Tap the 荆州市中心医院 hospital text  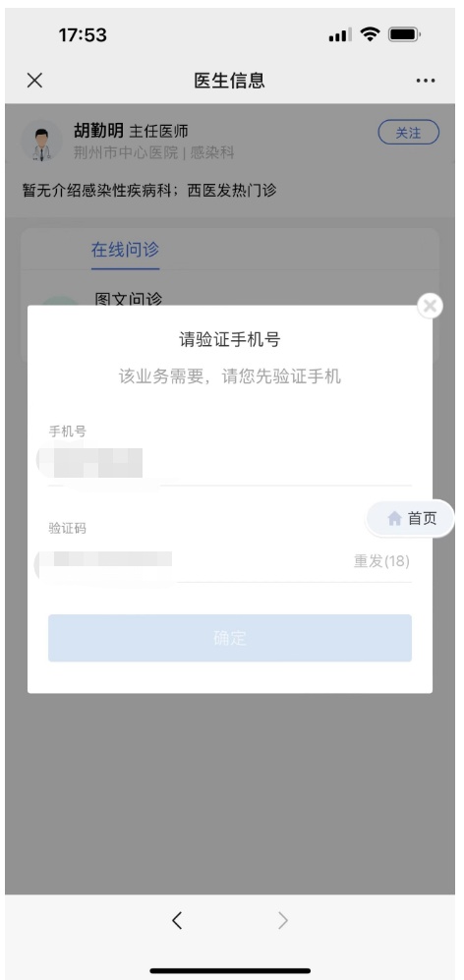(x=126, y=152)
